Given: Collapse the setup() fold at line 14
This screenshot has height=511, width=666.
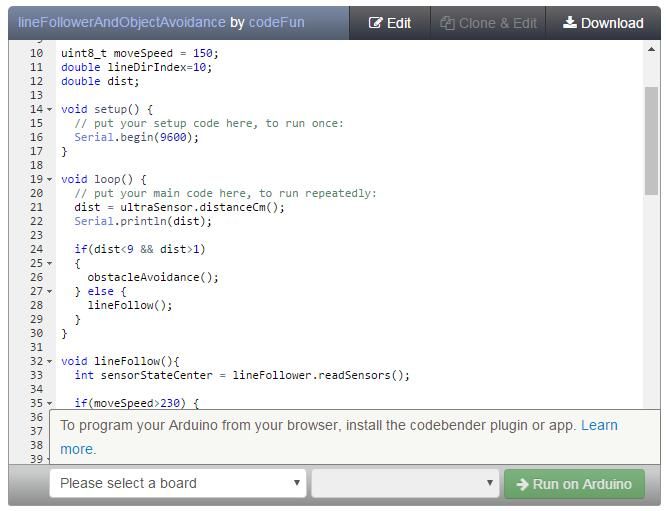Looking at the screenshot, I should click(x=49, y=110).
